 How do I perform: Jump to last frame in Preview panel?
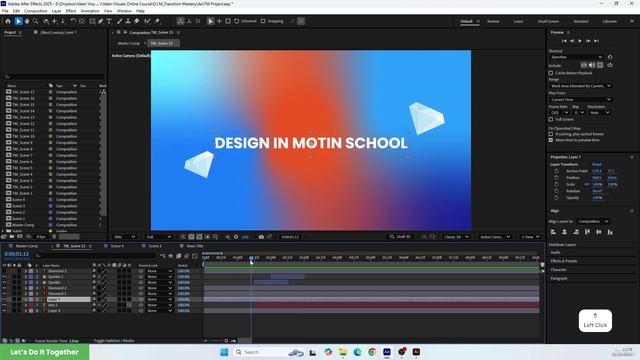[x=596, y=41]
